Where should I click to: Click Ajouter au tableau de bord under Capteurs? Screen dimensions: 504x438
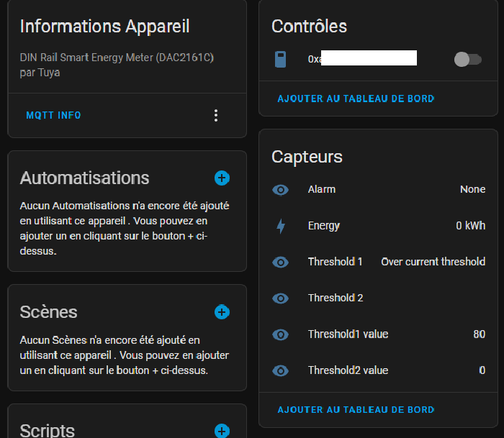click(356, 410)
